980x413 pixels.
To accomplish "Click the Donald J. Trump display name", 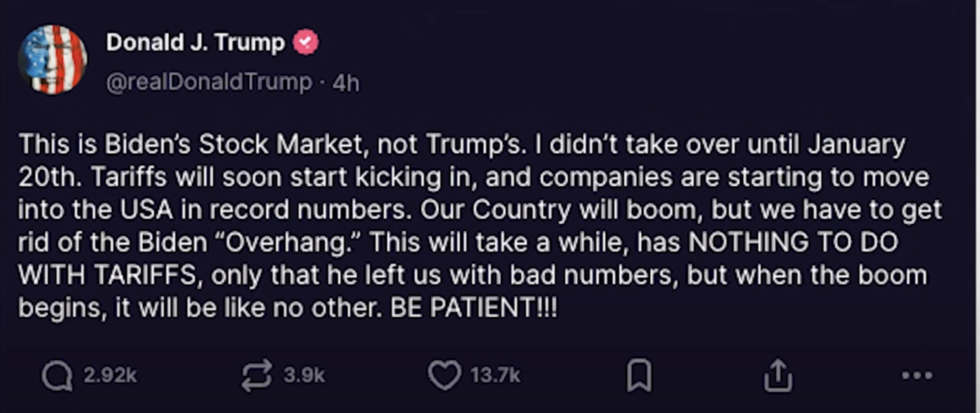I will [195, 43].
